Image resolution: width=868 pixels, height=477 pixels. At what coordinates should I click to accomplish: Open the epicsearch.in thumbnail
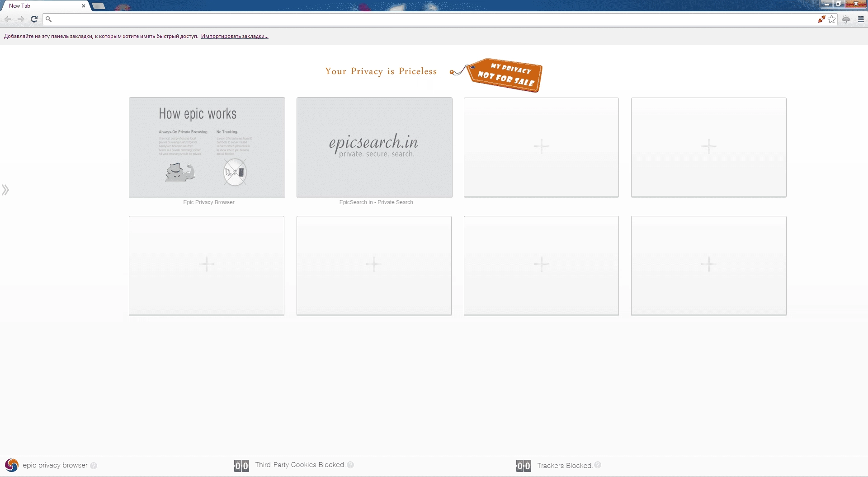(374, 147)
